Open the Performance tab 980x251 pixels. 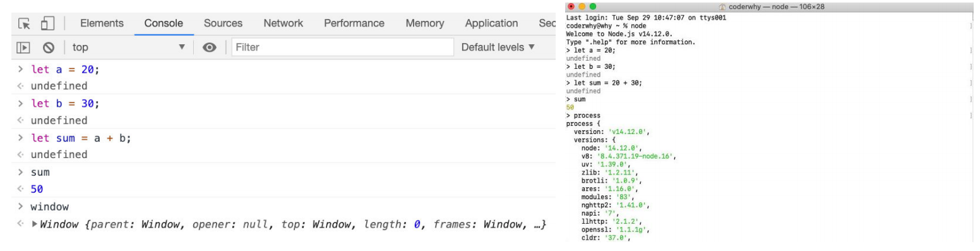pyautogui.click(x=354, y=23)
